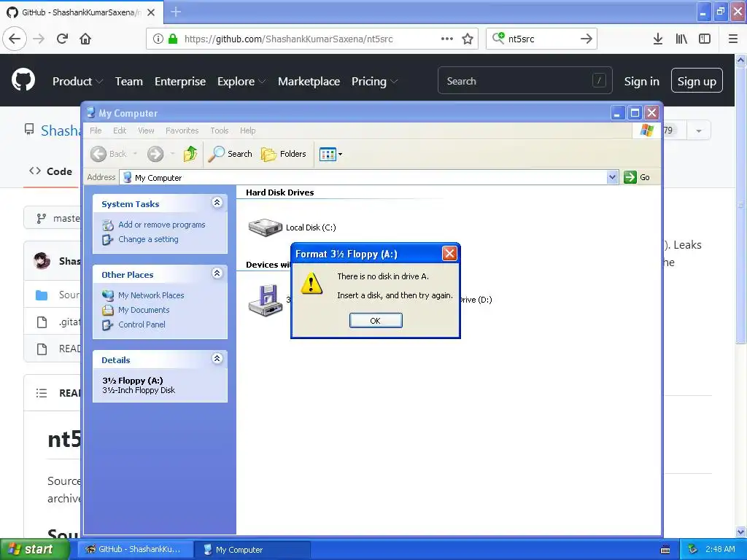
Task: Click the browser search box nt5src
Action: coord(541,39)
